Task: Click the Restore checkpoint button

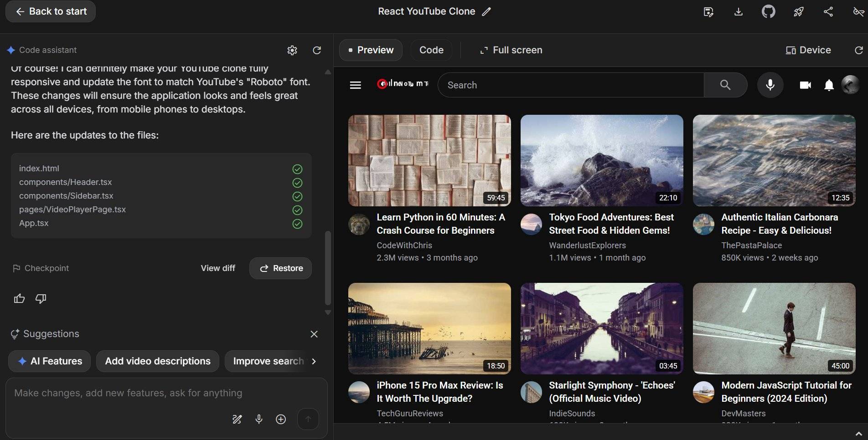Action: (280, 268)
